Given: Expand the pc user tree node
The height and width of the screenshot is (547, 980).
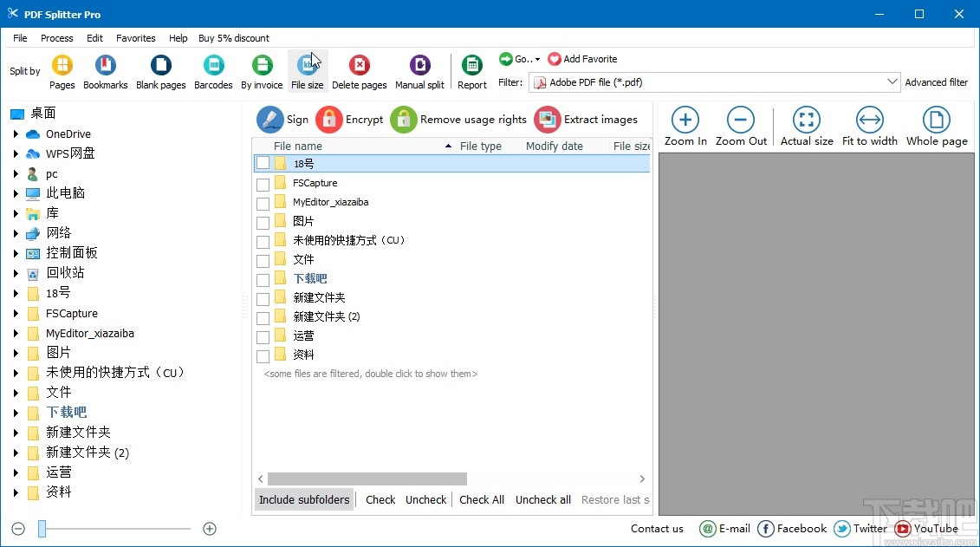Looking at the screenshot, I should (x=16, y=173).
